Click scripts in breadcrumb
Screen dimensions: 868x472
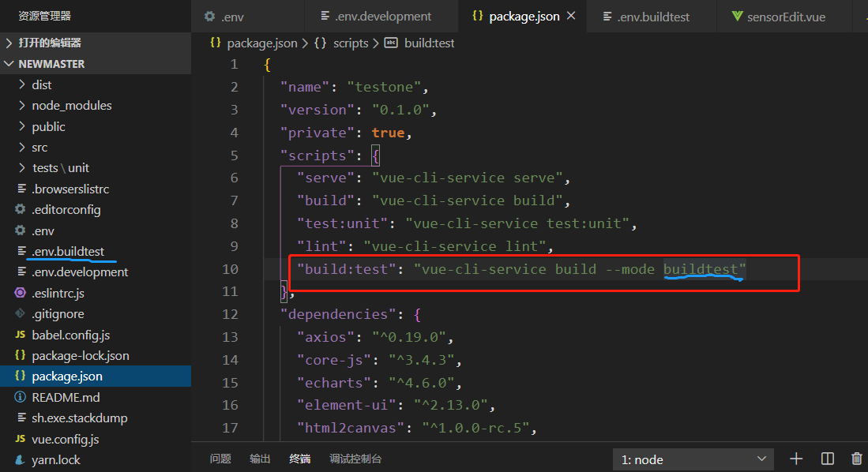[x=351, y=43]
